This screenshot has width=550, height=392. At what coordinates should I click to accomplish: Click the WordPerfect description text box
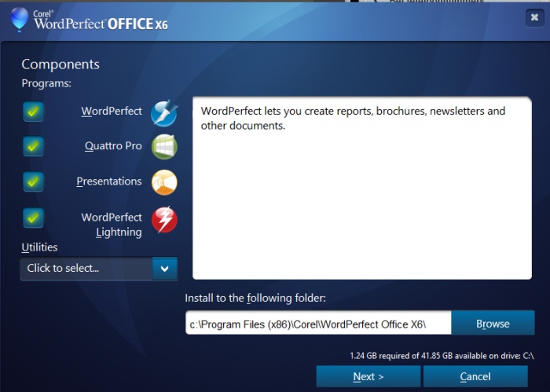click(362, 188)
